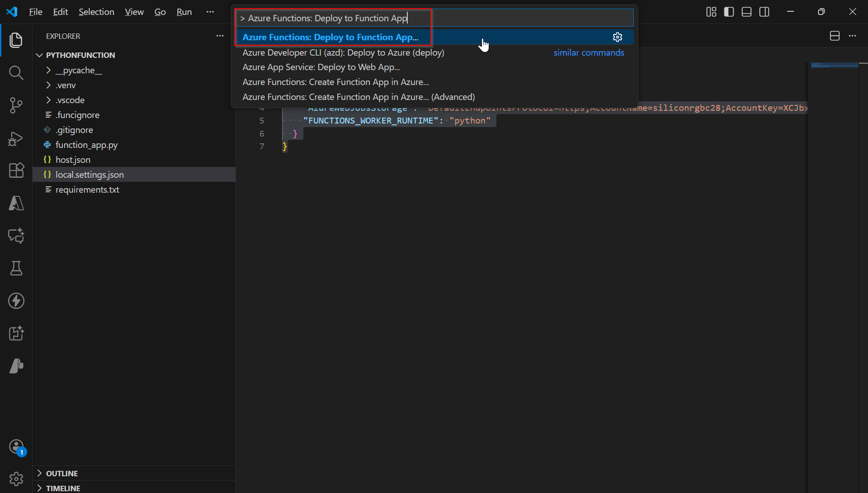Viewport: 868px width, 493px height.
Task: Configure keybinding gear for Deploy command
Action: click(618, 37)
